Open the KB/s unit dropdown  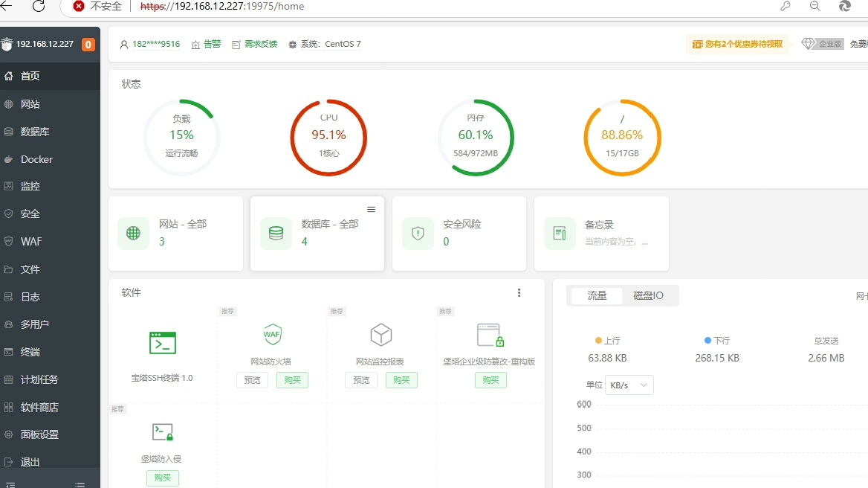click(x=629, y=385)
